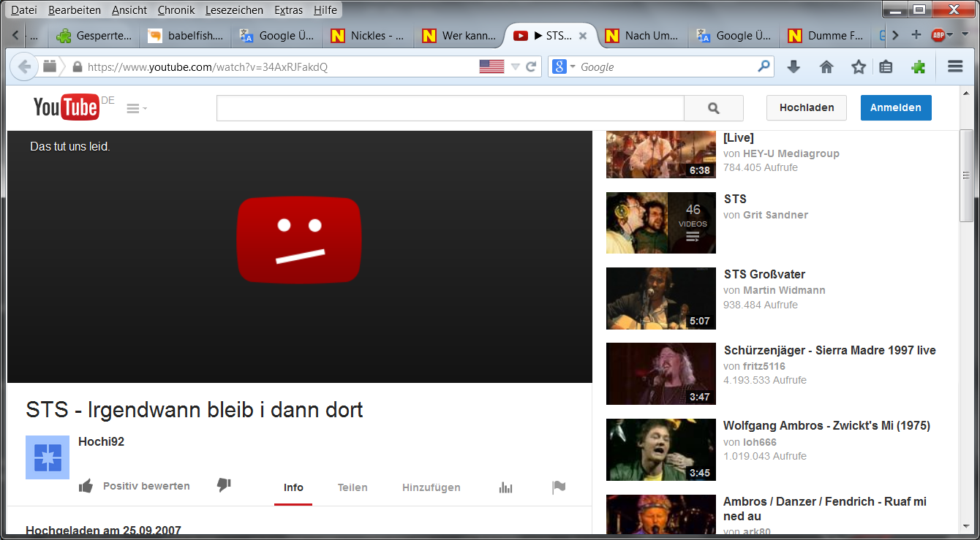
Task: Switch to the 'Dumme F' tab
Action: point(825,35)
